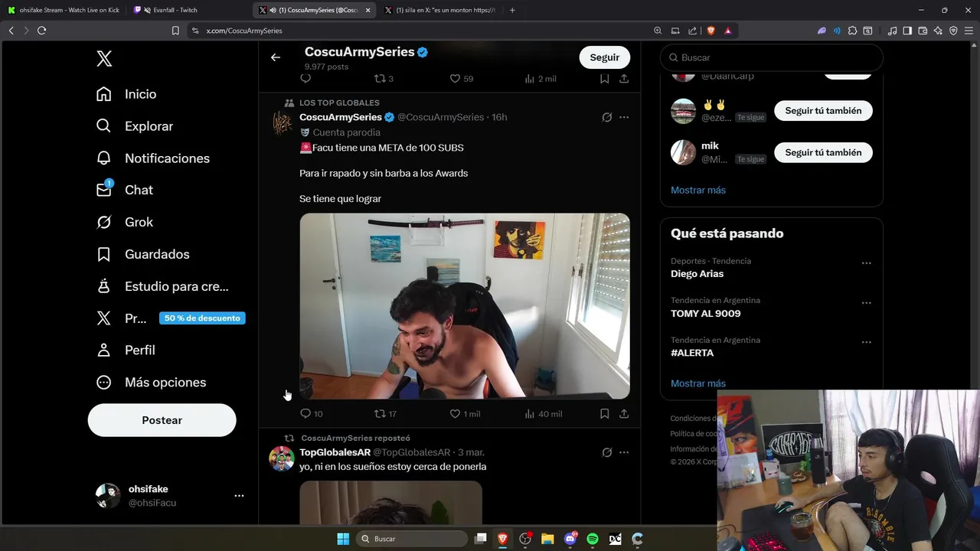Like the Facu META tweet (1 mil)
Screen dimensions: 980x551
(x=455, y=413)
